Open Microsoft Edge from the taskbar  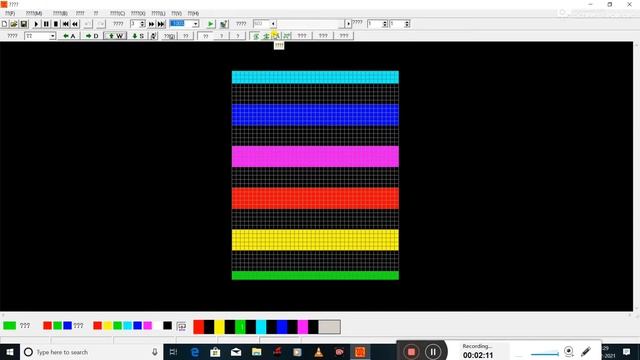pos(195,352)
